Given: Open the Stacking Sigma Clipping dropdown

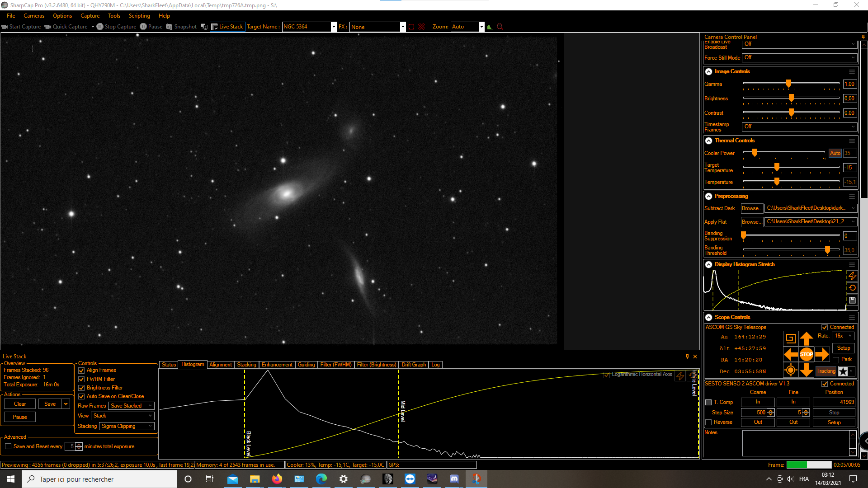Looking at the screenshot, I should 127,426.
